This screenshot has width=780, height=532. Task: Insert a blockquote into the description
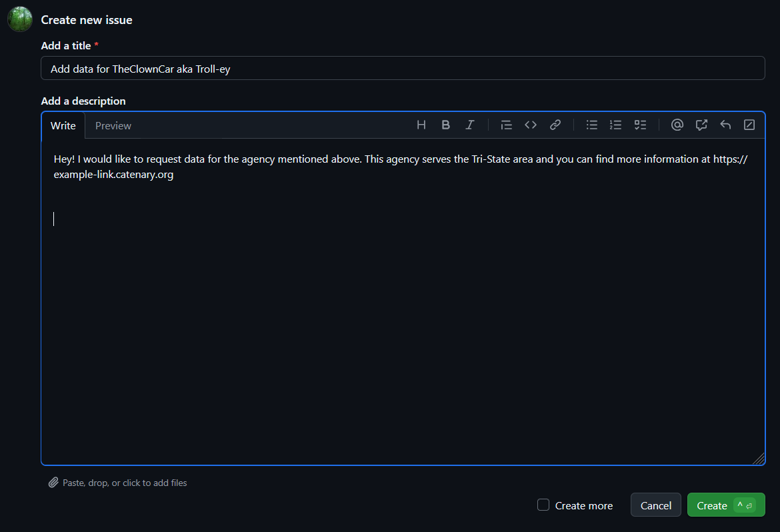(x=506, y=125)
